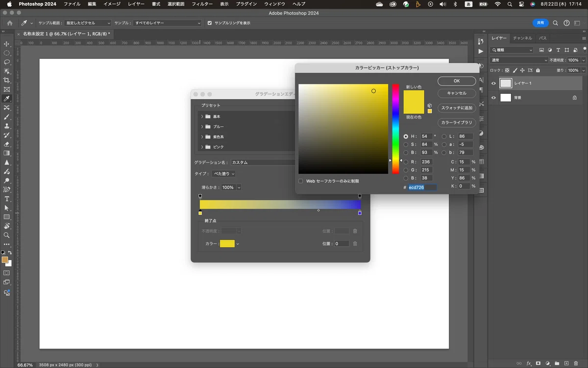
Task: Select the Crop tool
Action: click(x=7, y=80)
